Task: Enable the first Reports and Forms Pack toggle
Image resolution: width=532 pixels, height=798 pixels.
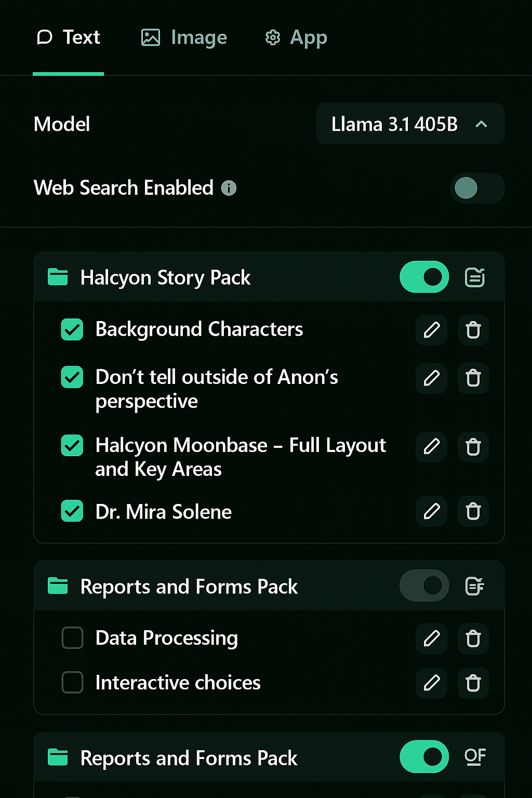Action: pyautogui.click(x=424, y=586)
